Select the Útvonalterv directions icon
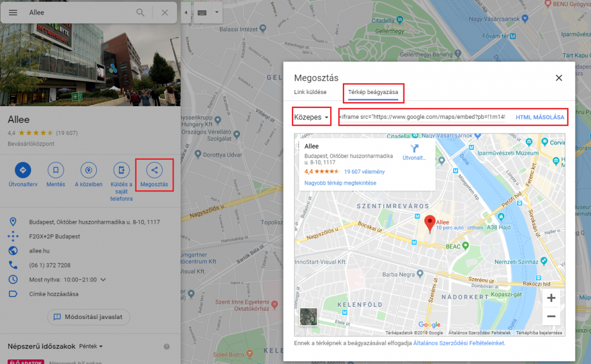 [x=23, y=170]
